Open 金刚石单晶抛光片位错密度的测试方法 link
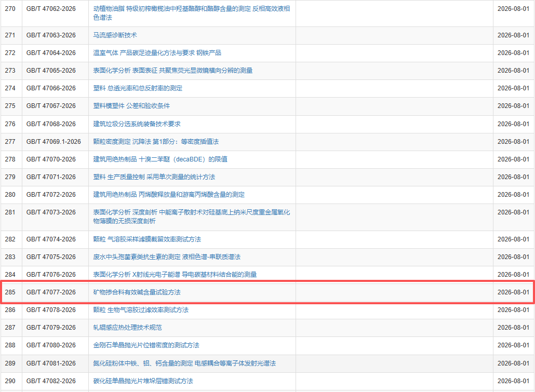Image resolution: width=535 pixels, height=392 pixels. click(146, 345)
